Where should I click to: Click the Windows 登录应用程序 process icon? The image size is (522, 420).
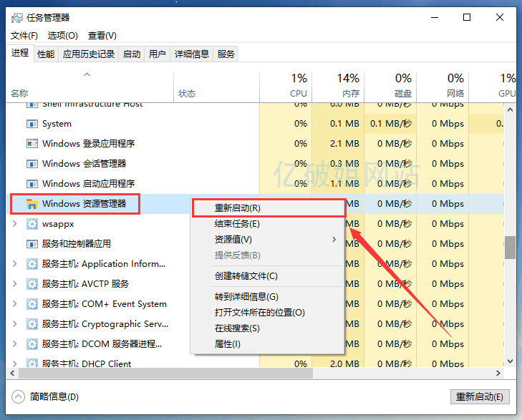(32, 144)
